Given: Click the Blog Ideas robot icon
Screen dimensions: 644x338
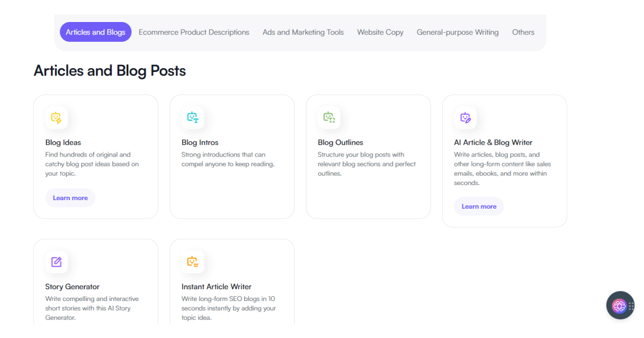Looking at the screenshot, I should click(x=56, y=117).
